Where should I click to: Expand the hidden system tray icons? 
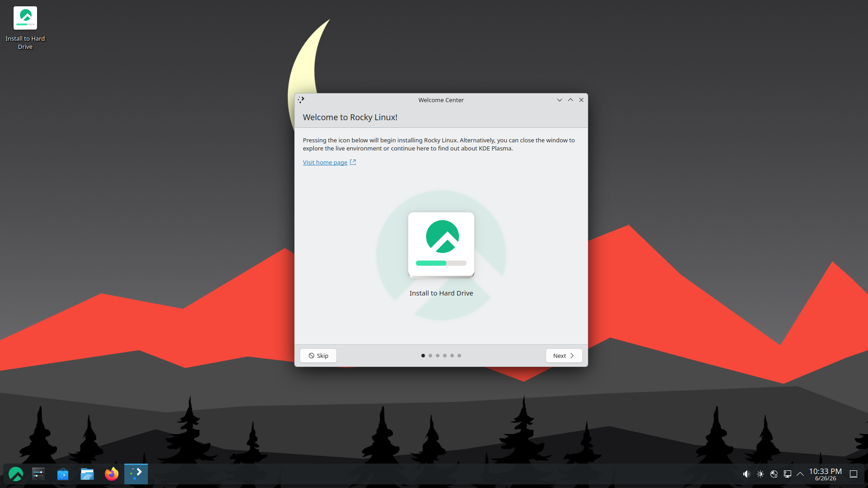[x=800, y=474]
